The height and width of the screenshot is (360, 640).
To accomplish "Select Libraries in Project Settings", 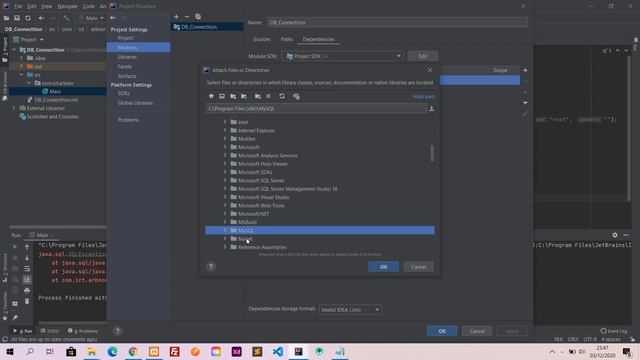I will [x=127, y=57].
